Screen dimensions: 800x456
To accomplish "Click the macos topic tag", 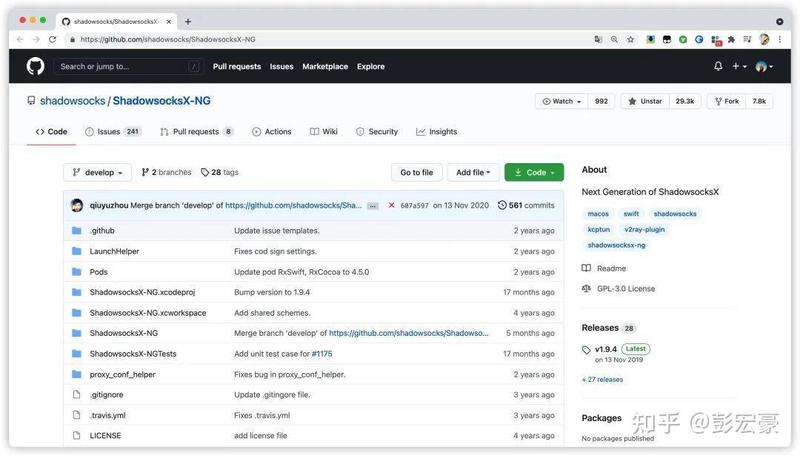I will (598, 214).
